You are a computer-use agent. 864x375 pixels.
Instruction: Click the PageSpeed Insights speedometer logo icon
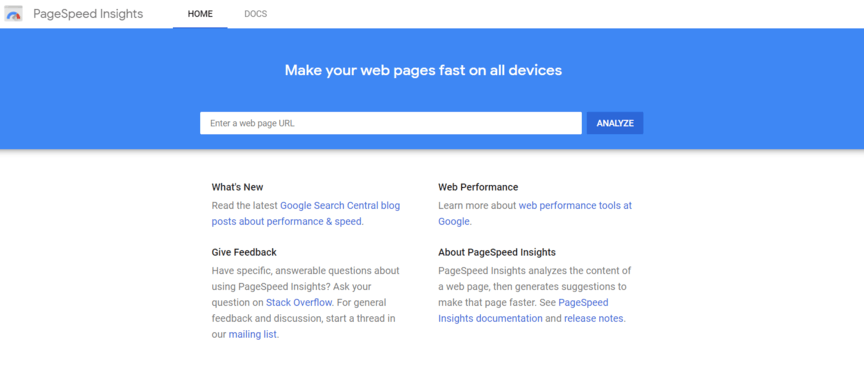pos(13,14)
